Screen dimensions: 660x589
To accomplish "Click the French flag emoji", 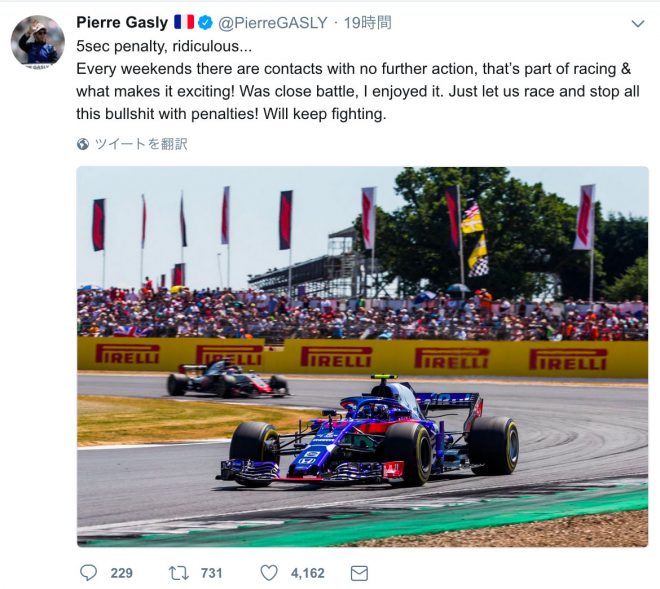I will (184, 22).
